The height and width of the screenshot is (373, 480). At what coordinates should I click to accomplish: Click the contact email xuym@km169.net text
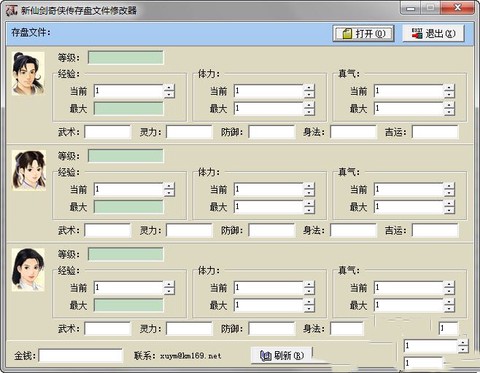(x=190, y=356)
